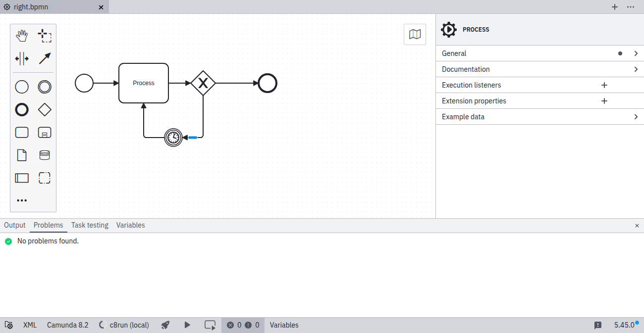The height and width of the screenshot is (333, 644).
Task: Open the minimap overview
Action: click(x=415, y=34)
